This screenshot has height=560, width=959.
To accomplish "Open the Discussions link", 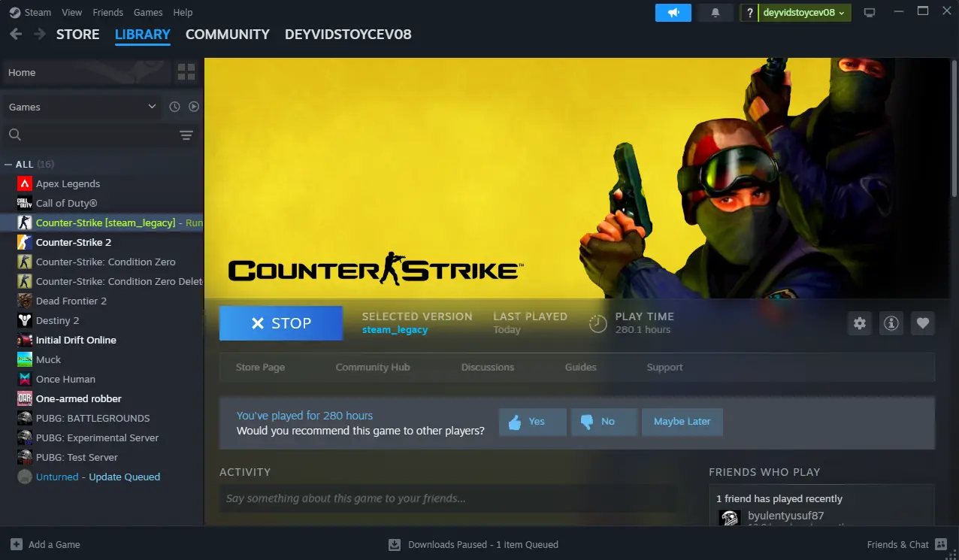I will point(488,368).
